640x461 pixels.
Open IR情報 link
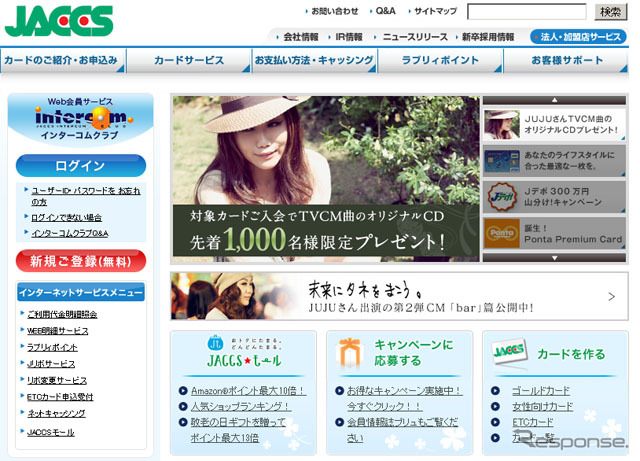coord(349,37)
